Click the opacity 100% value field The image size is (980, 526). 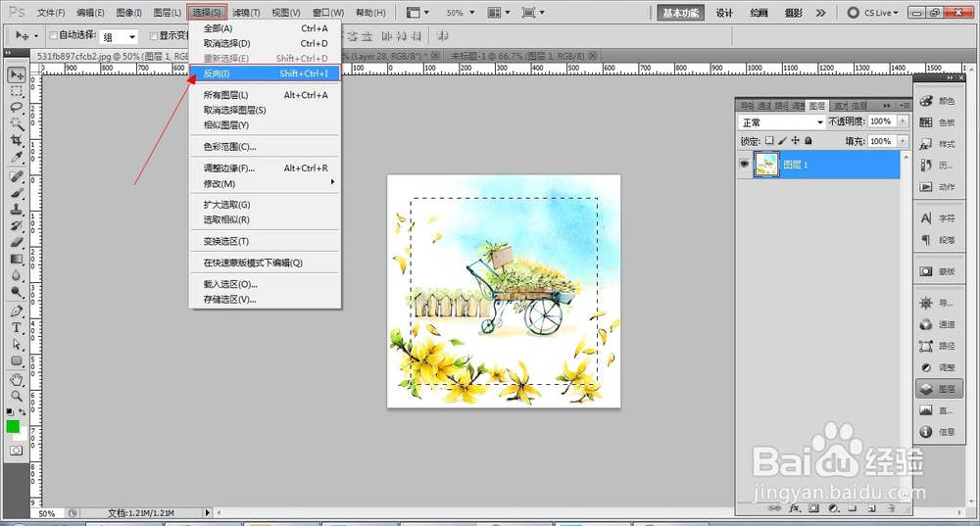click(x=882, y=121)
